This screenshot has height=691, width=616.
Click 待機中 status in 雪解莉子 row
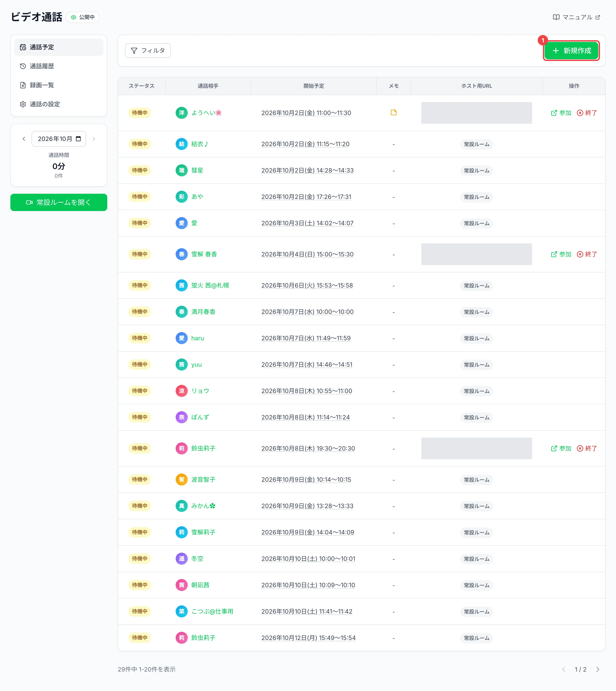tap(140, 533)
